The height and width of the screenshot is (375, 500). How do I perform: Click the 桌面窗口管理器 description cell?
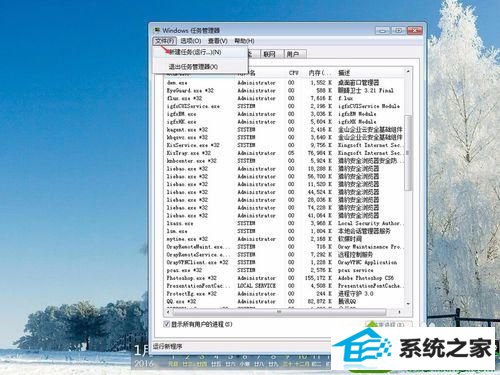359,83
